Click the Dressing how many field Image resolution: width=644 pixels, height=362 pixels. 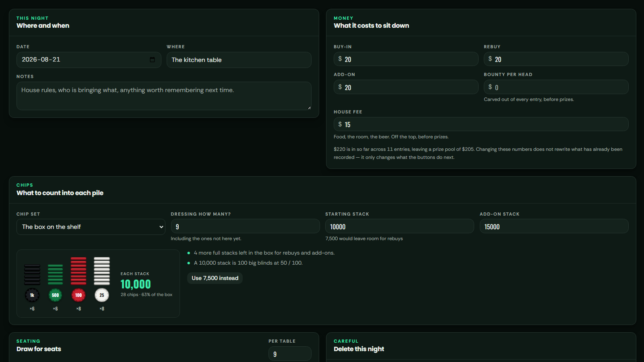[245, 226]
